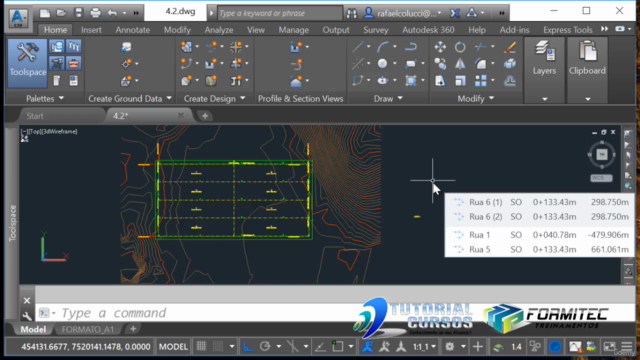Open the Survey ribbon tab
The height and width of the screenshot is (360, 640).
[x=376, y=30]
